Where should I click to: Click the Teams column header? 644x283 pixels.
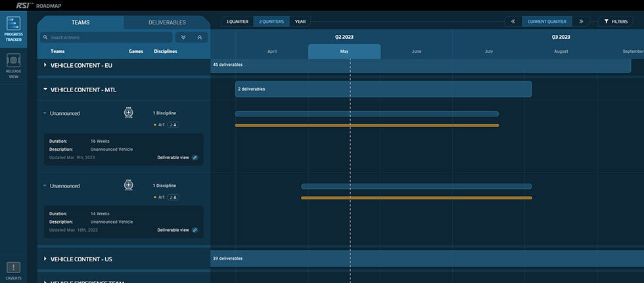coord(58,51)
